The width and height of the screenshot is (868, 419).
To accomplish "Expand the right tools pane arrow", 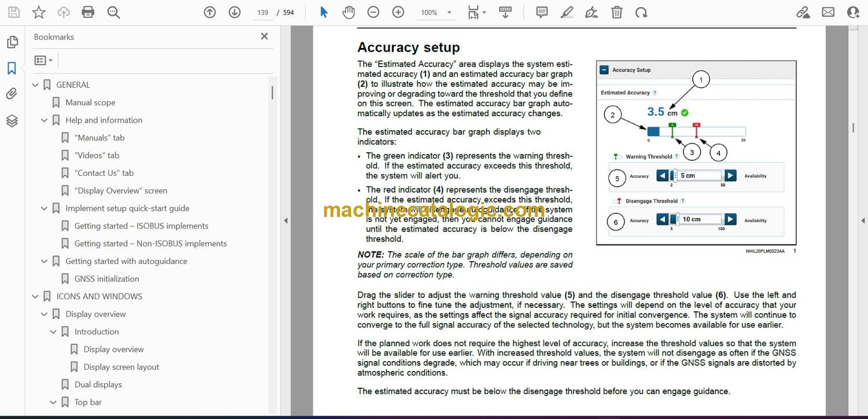I will pyautogui.click(x=863, y=220).
